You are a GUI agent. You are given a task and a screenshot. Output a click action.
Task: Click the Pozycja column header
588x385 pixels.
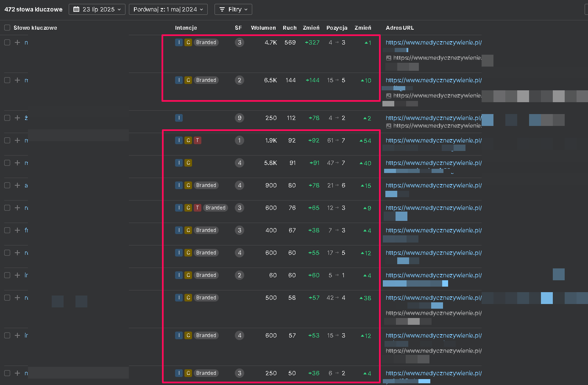tap(337, 28)
